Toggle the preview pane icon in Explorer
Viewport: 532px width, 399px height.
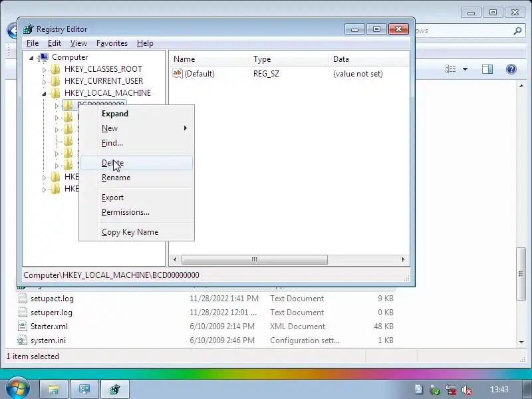pyautogui.click(x=487, y=69)
